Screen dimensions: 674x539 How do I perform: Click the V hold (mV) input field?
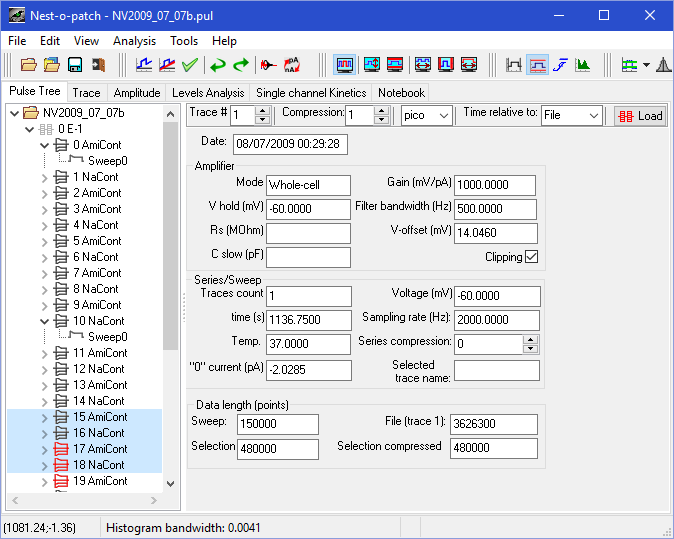308,209
